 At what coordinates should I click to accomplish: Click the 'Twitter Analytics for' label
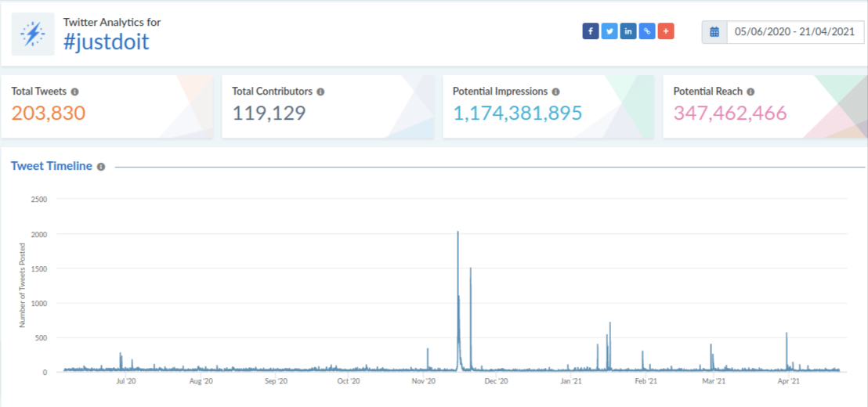112,23
